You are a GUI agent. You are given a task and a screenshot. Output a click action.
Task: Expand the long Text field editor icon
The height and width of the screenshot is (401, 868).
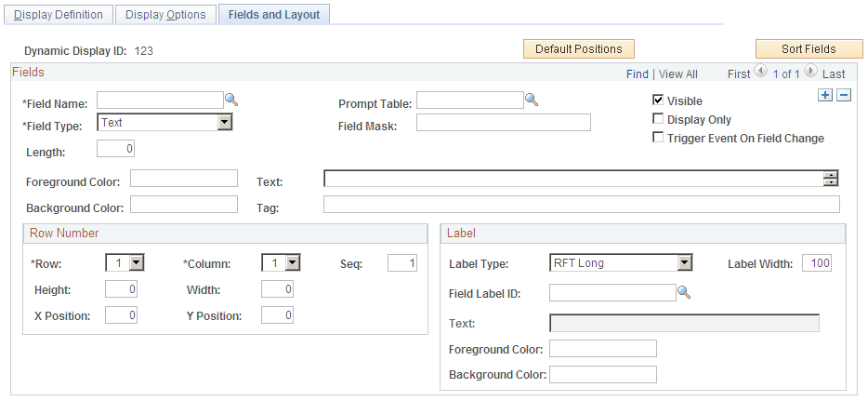tap(831, 179)
